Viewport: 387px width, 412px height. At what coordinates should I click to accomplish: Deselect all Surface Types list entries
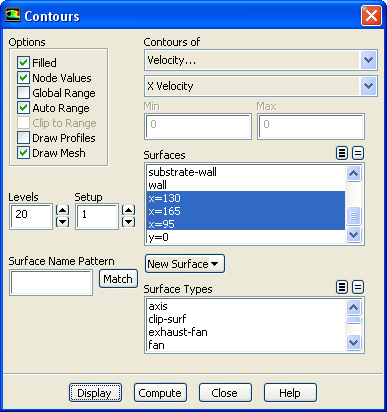pos(358,287)
